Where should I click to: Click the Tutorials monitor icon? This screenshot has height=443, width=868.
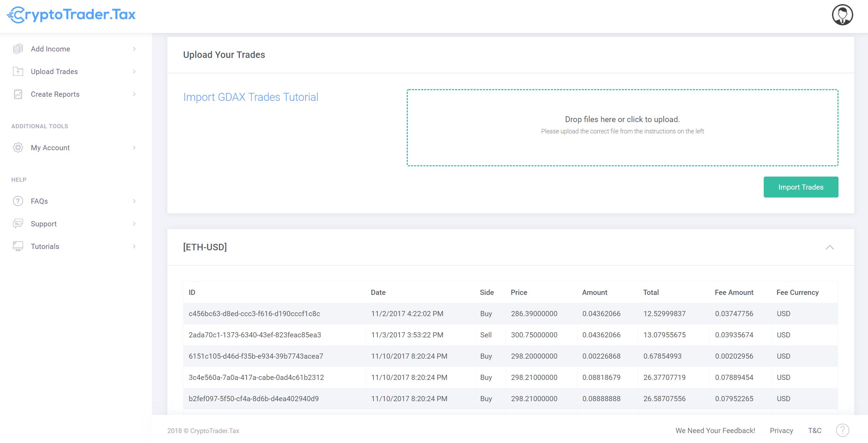coord(18,247)
